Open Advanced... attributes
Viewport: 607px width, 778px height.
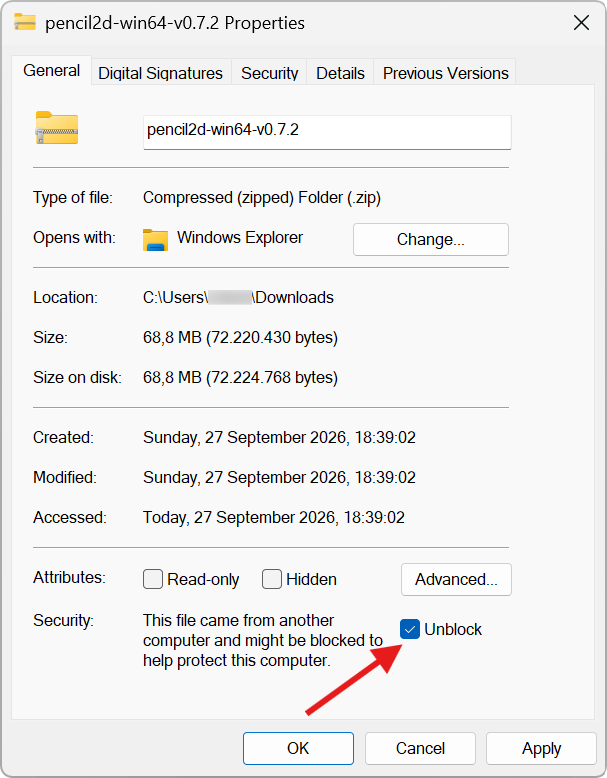pyautogui.click(x=456, y=580)
